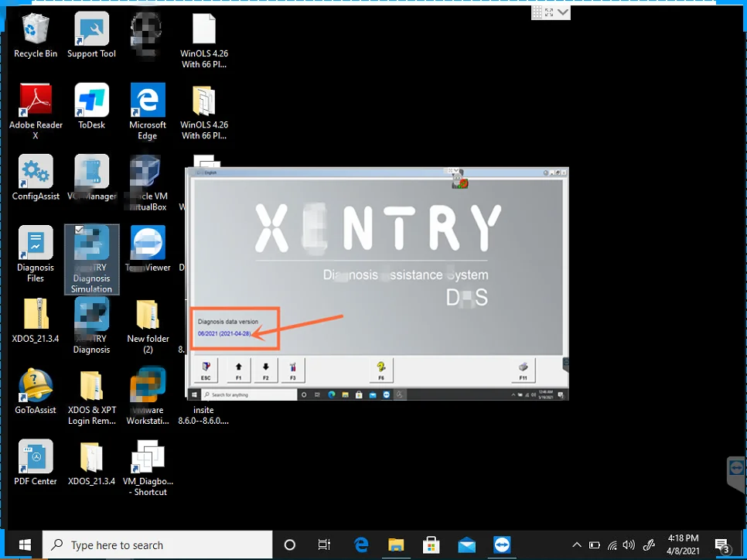Click the Cortana circle on the taskbar
Screen dimensions: 747x560
click(x=290, y=545)
